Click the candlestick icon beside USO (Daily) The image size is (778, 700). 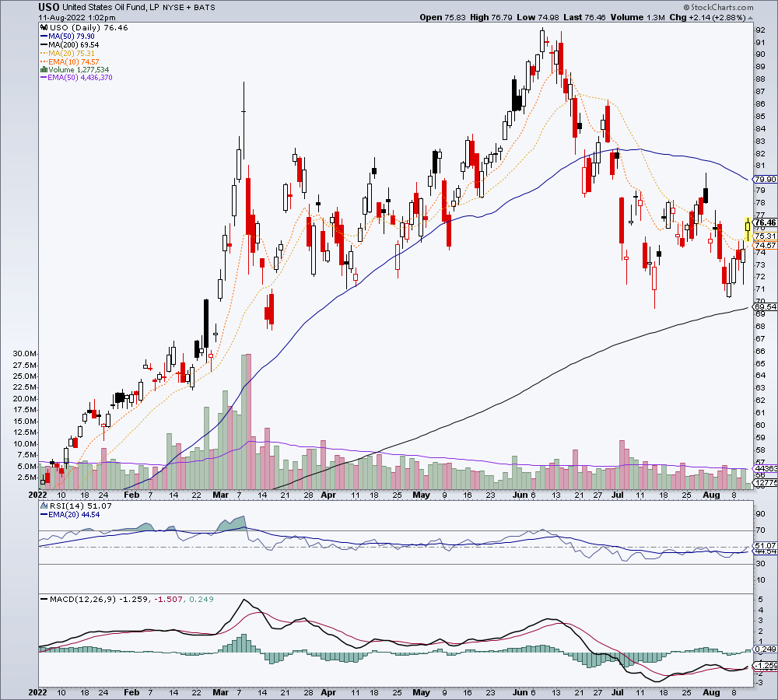44,28
